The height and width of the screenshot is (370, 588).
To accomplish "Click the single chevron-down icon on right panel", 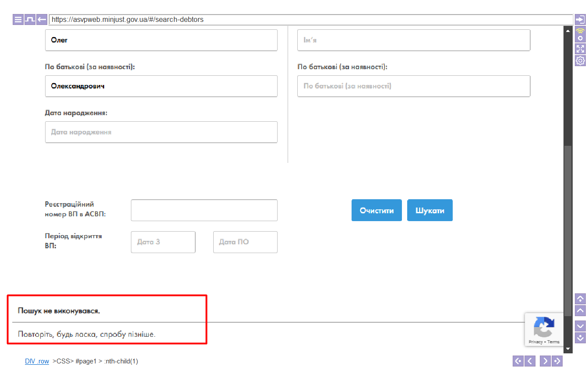I will click(580, 326).
